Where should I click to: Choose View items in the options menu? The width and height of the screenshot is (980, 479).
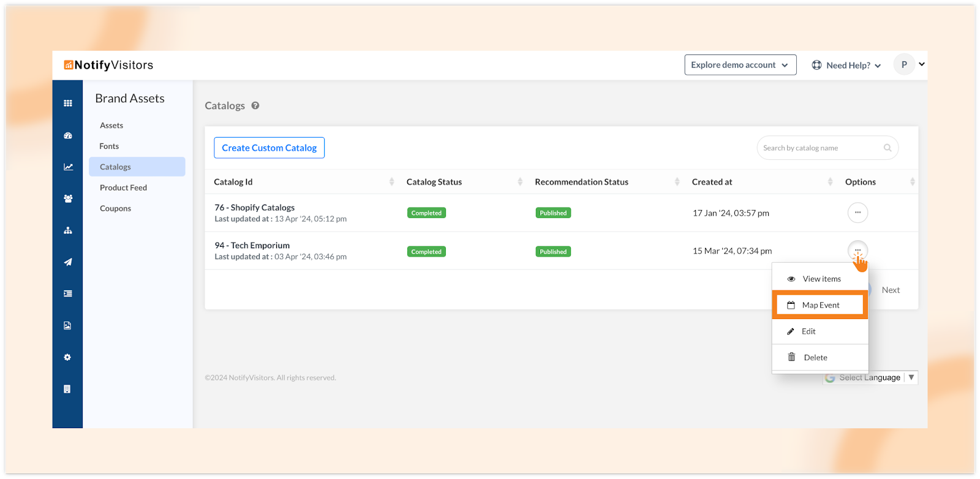point(820,279)
